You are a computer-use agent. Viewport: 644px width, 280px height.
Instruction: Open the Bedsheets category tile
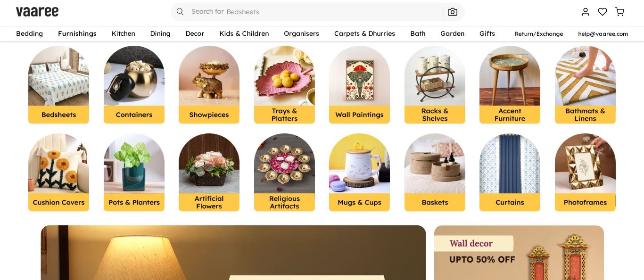[x=58, y=84]
